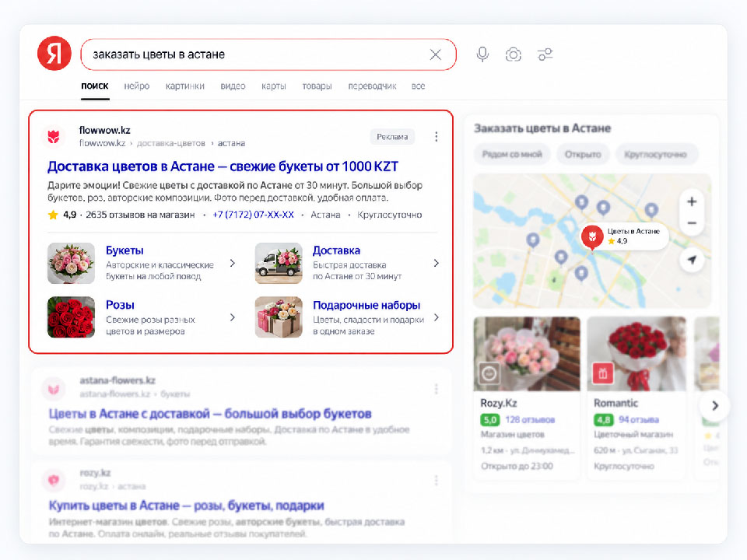The width and height of the screenshot is (747, 560).
Task: Click the flowwow.kz favicon
Action: (54, 137)
